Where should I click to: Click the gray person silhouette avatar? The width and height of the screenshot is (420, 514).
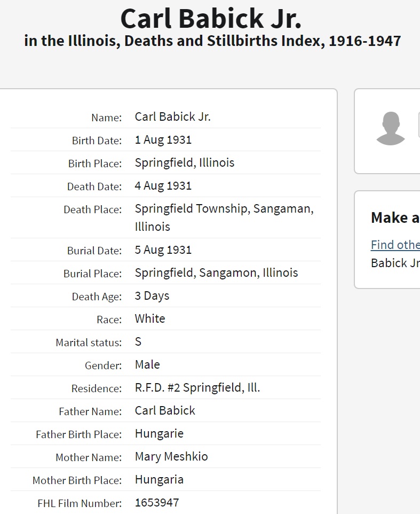click(390, 129)
